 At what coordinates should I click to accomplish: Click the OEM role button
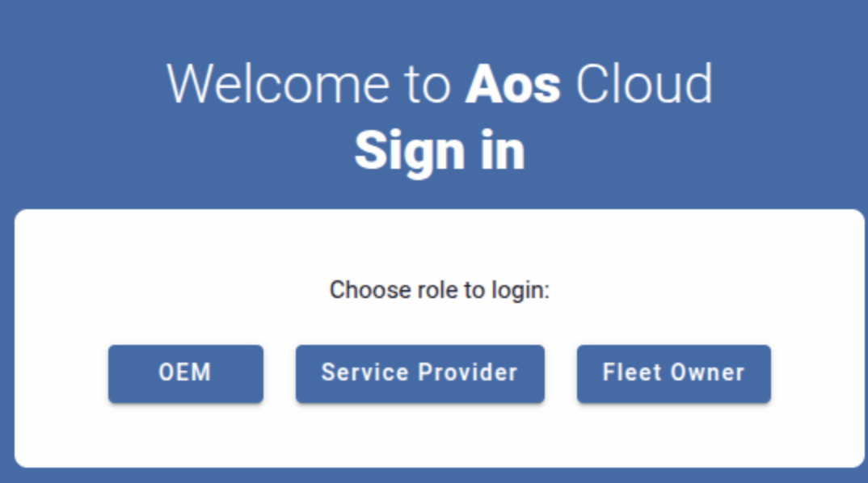[x=185, y=373]
